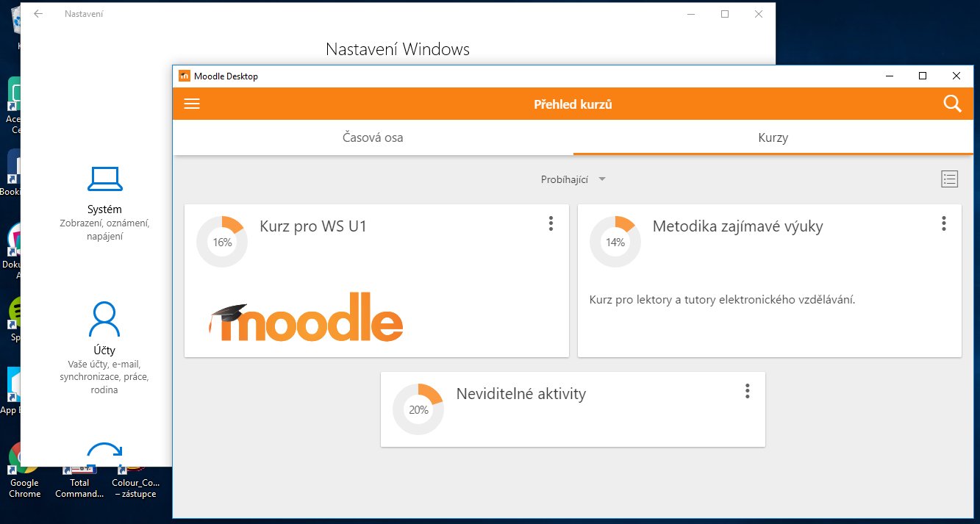Minimize the Nastavení window
This screenshot has height=524, width=980.
(x=691, y=13)
